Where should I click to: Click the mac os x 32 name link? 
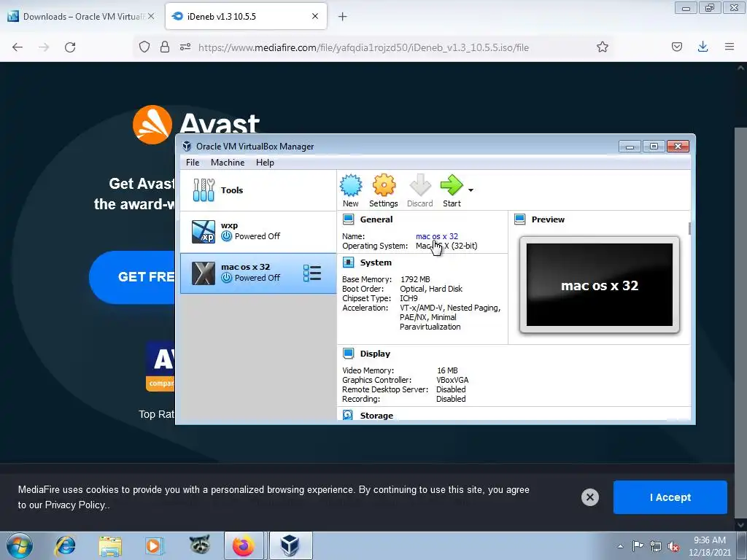[437, 236]
